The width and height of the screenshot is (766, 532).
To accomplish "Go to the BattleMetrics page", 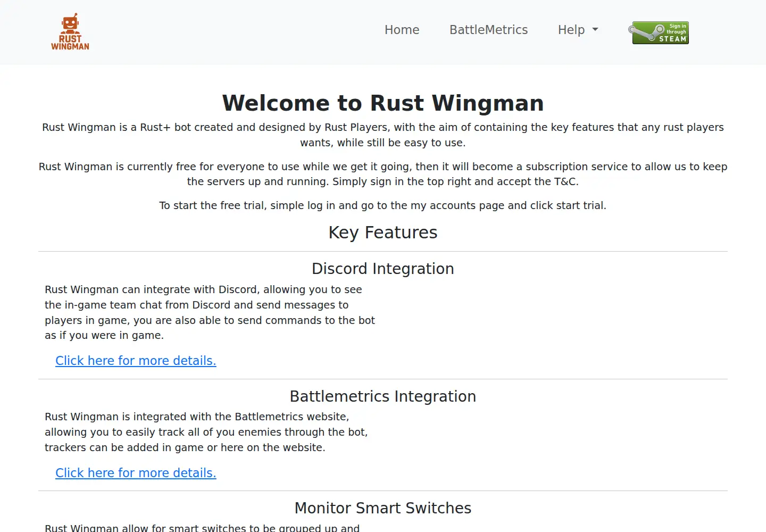I will click(x=488, y=30).
